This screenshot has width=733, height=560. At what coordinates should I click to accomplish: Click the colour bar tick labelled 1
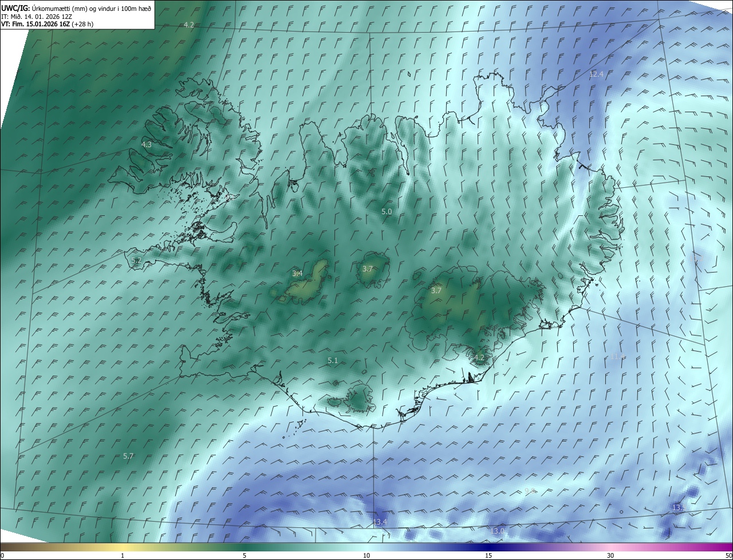click(123, 555)
